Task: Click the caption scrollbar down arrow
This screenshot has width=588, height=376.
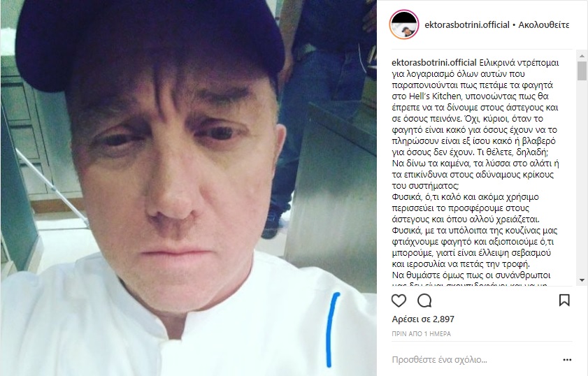Action: coord(582,280)
